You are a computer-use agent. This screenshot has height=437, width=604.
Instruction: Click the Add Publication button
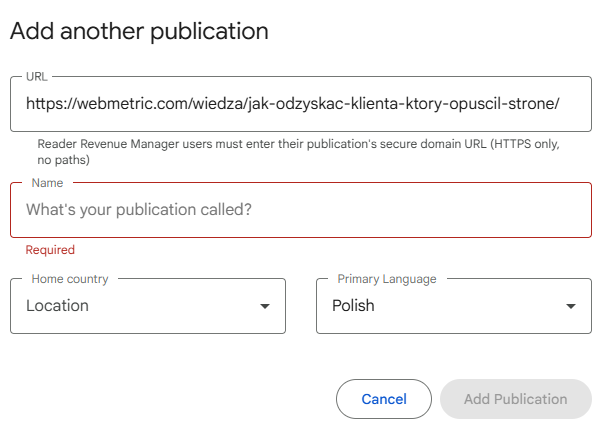click(515, 399)
